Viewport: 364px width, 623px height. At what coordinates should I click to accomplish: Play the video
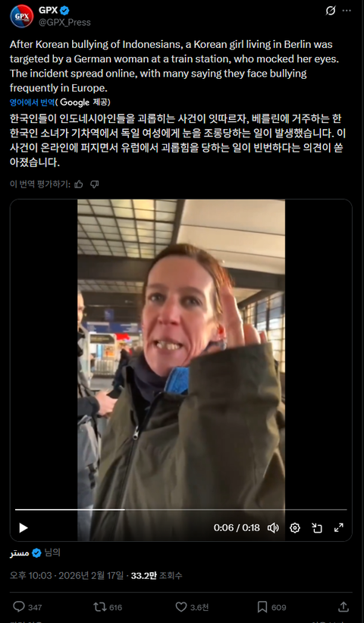pos(24,527)
